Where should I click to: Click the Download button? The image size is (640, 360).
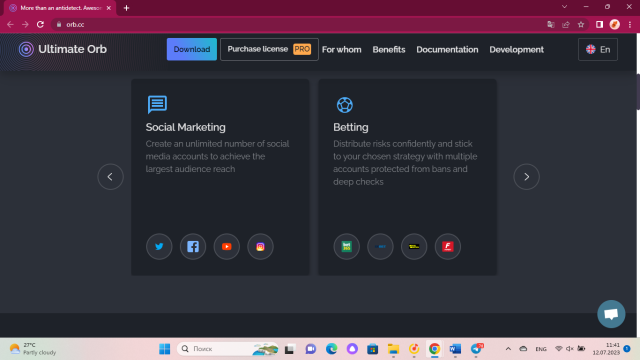click(x=192, y=49)
